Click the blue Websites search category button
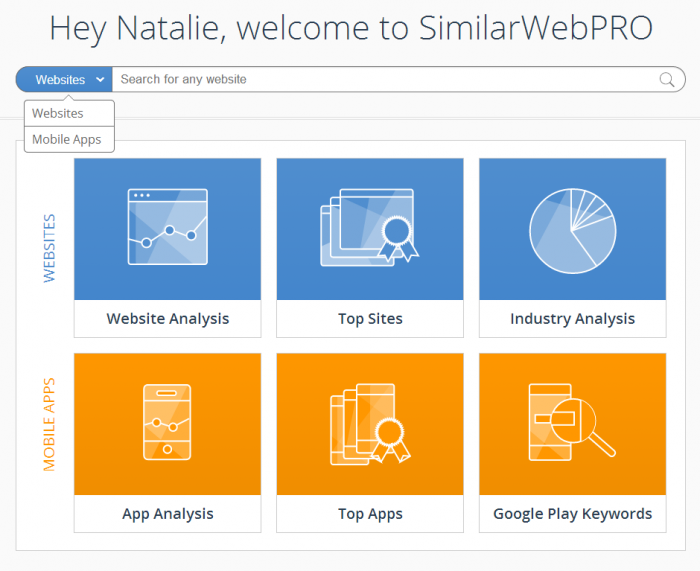The height and width of the screenshot is (571, 700). point(64,79)
